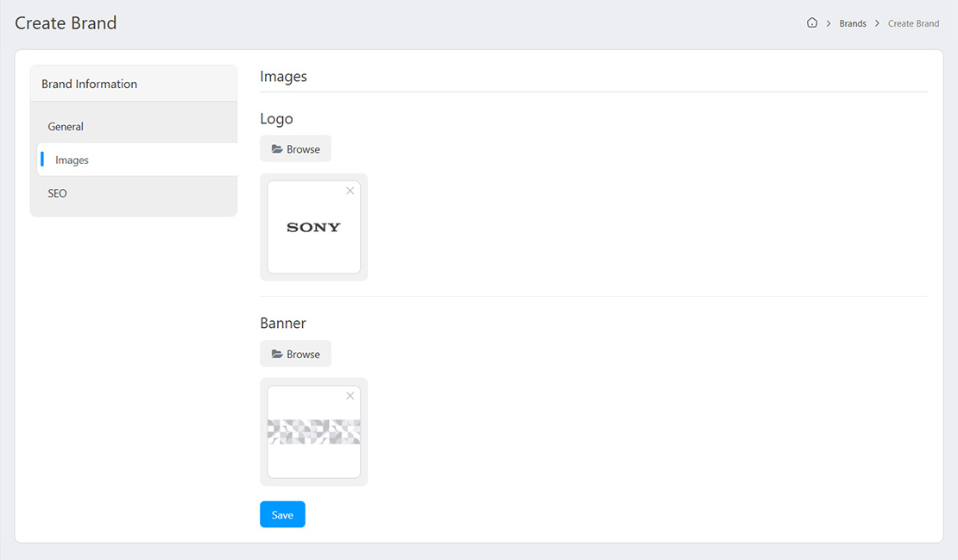Open the Brands breadcrumb link
This screenshot has height=560, width=958.
pos(853,23)
